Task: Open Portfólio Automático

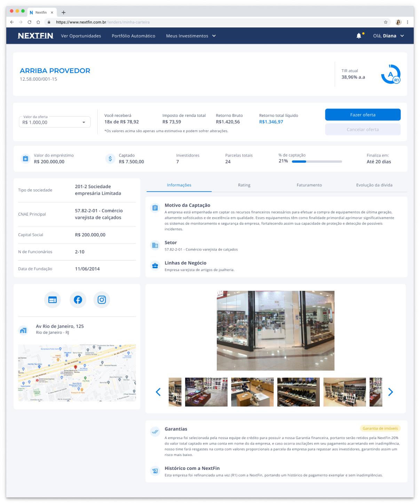Action: tap(134, 36)
